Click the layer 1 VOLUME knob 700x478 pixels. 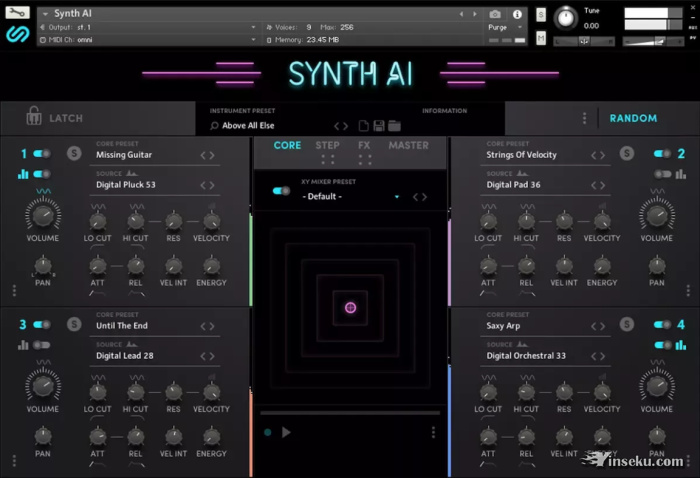pos(43,214)
